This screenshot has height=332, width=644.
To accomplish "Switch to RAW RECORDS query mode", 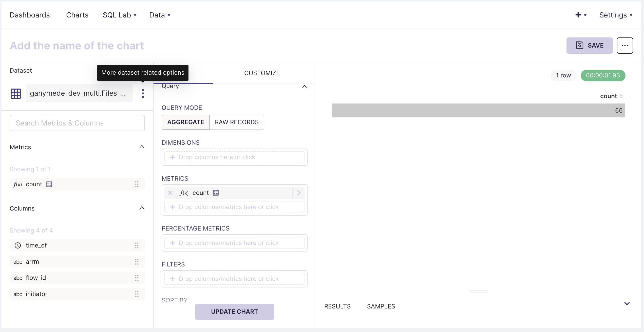I will tap(237, 122).
